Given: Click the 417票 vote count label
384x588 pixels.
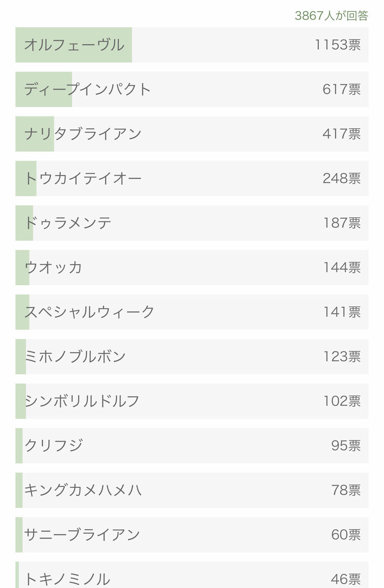Looking at the screenshot, I should point(341,134).
